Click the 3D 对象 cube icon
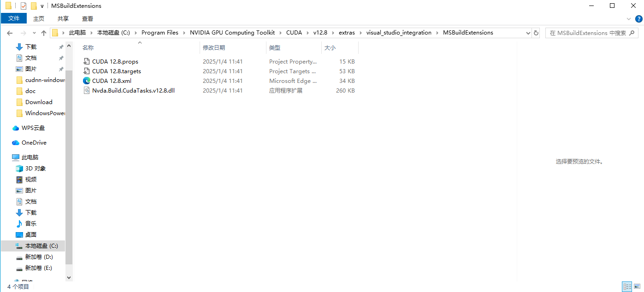Screen dimensions: 644x292 [19, 169]
